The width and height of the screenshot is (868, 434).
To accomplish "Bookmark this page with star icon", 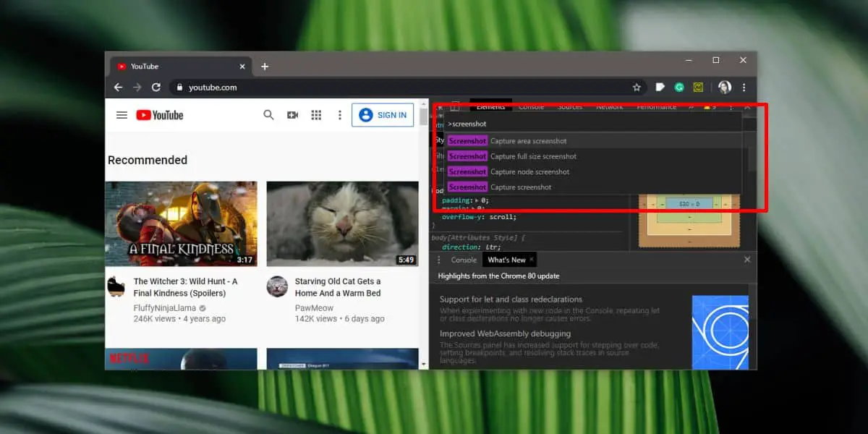I will click(x=637, y=87).
